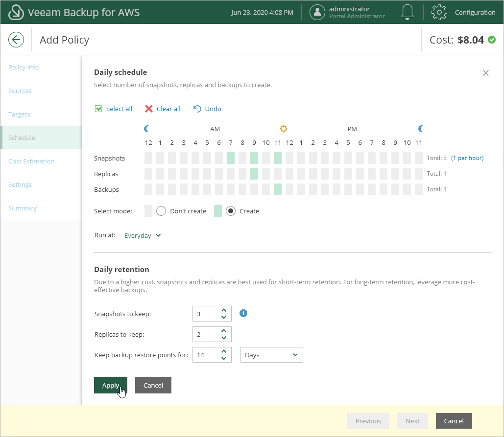Viewport: 504px width, 437px height.
Task: Click the Replicas row label
Action: tap(106, 174)
